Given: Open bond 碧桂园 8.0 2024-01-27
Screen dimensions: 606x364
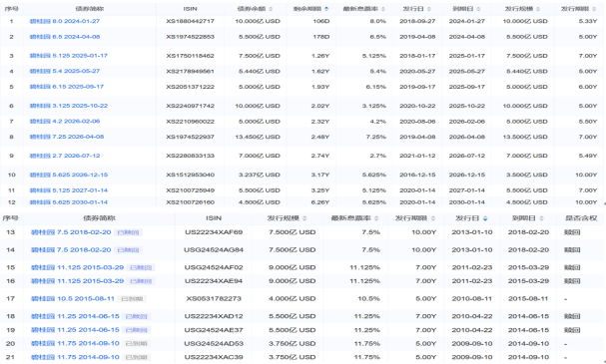Looking at the screenshot, I should pyautogui.click(x=65, y=21).
